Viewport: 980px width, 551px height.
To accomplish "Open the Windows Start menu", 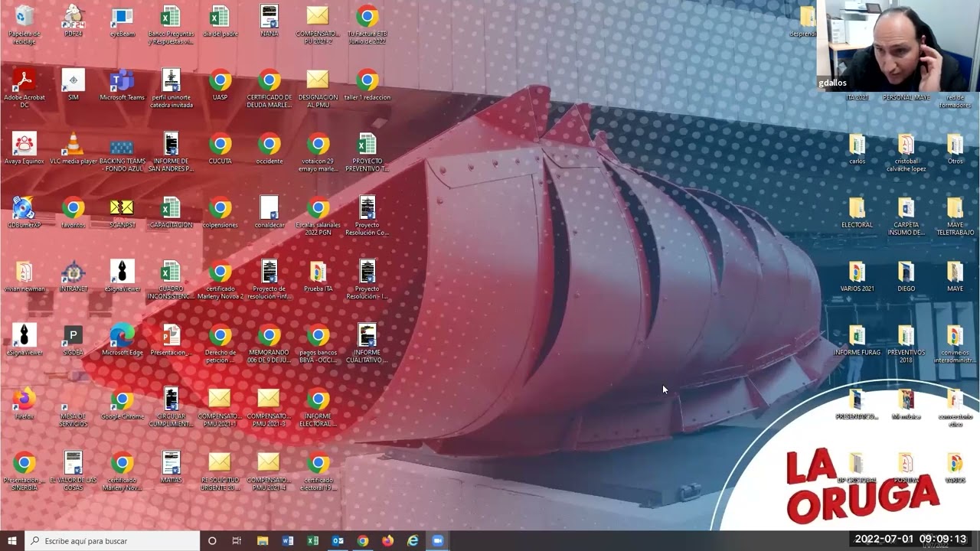I will (x=12, y=541).
